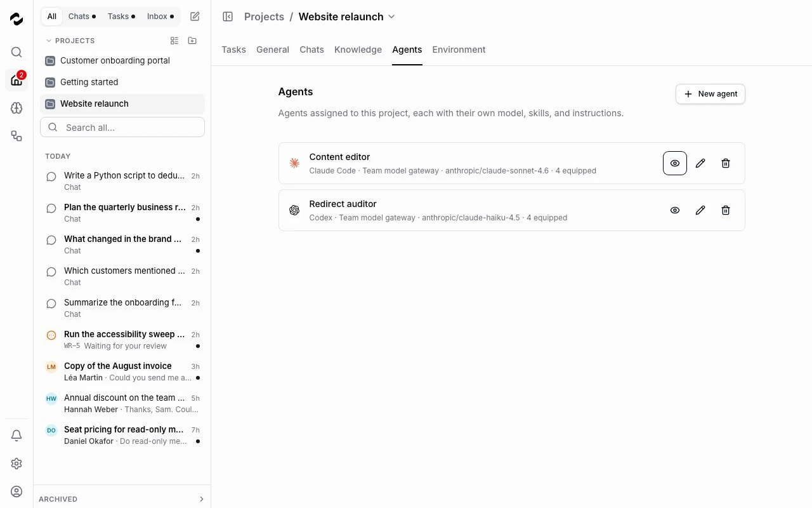812x508 pixels.
Task: Open Copy of the August invoice message
Action: (x=122, y=371)
